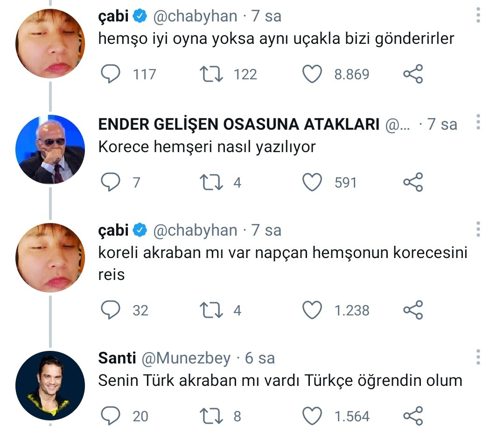Reply to the koreli akraban tweet
The image size is (504, 426).
pyautogui.click(x=111, y=310)
